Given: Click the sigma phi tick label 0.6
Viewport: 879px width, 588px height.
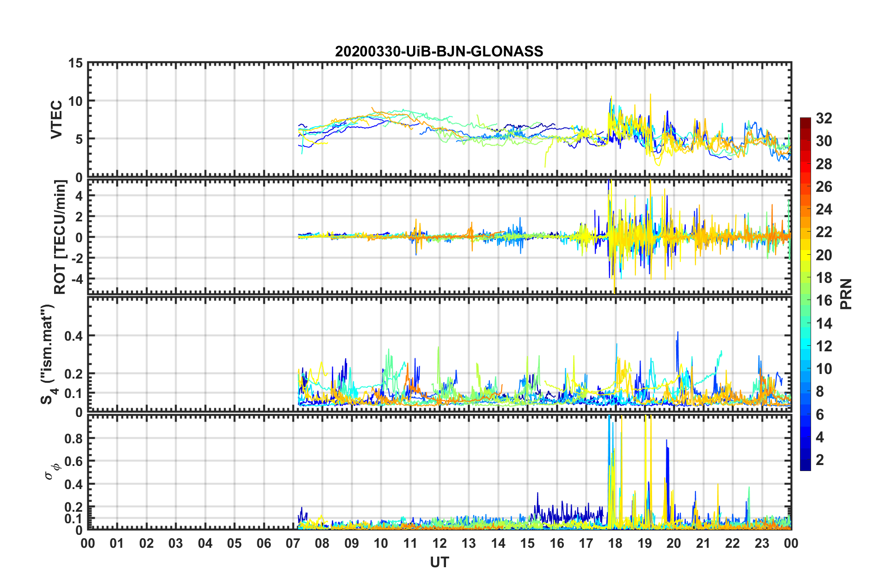Looking at the screenshot, I should click(x=73, y=461).
